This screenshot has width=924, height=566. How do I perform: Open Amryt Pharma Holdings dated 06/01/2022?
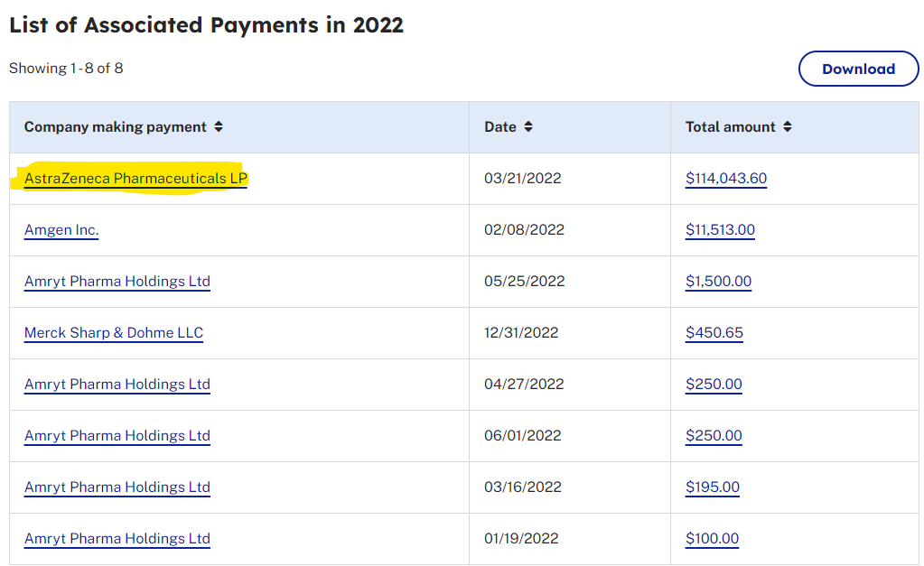pos(117,436)
